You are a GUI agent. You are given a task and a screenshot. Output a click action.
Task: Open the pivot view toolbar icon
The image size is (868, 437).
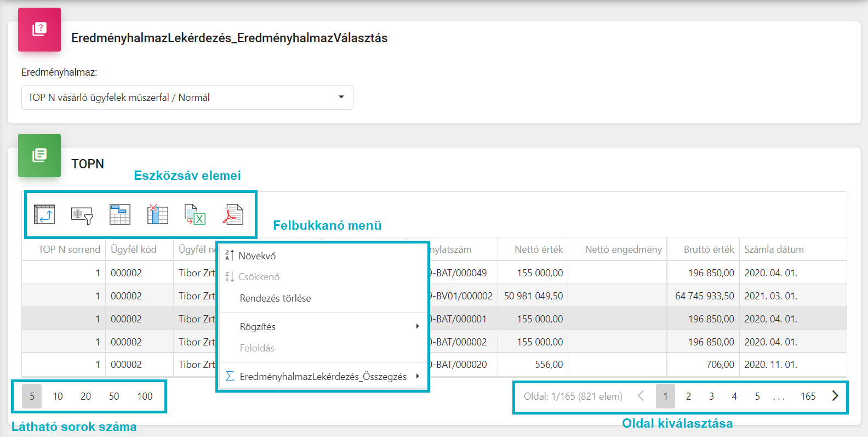pyautogui.click(x=44, y=214)
